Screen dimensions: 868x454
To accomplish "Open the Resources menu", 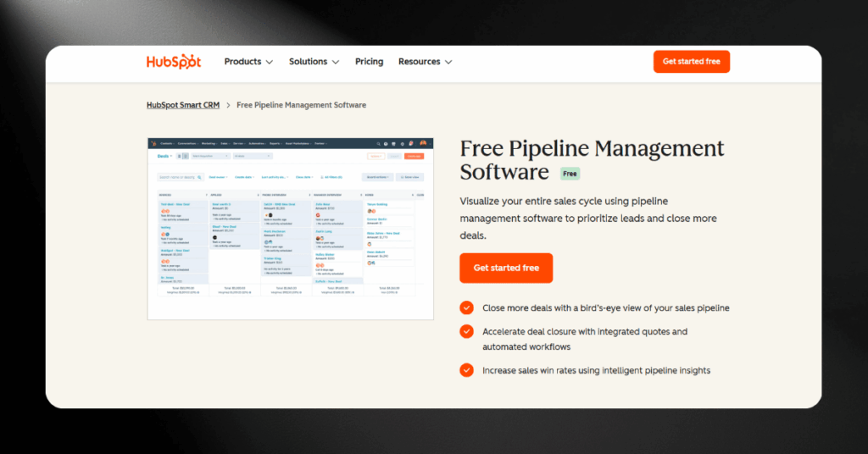I will click(x=426, y=61).
